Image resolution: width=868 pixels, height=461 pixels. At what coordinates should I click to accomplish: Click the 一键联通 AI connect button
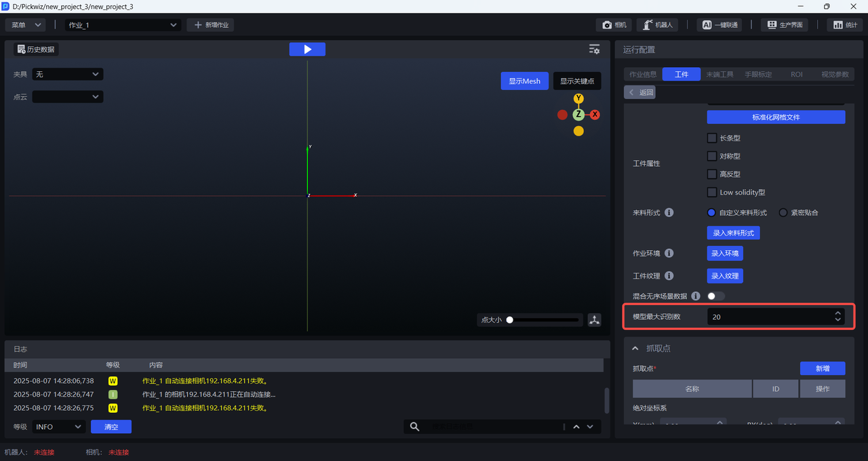[x=719, y=25]
